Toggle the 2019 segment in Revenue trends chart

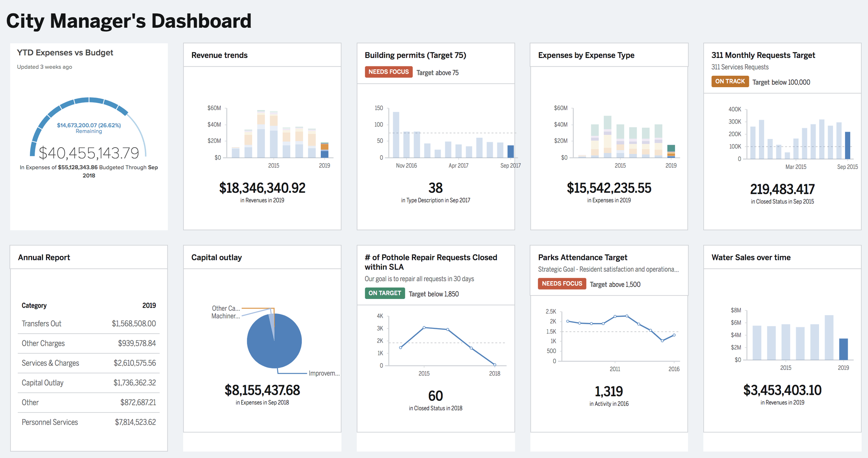click(324, 151)
